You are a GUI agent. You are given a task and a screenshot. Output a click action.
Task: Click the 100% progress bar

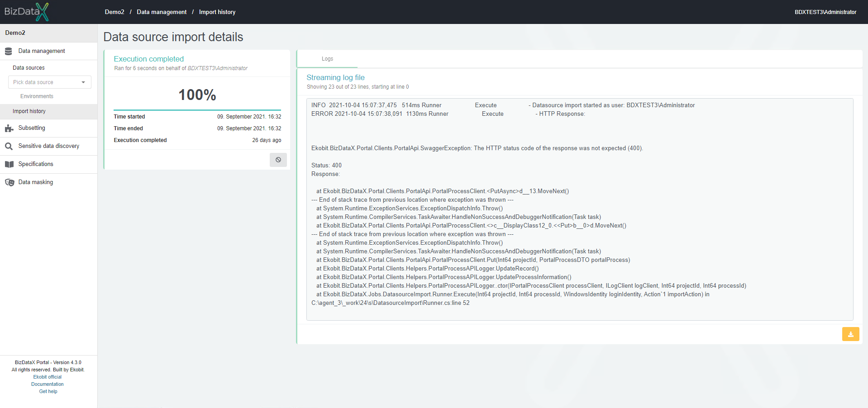[197, 110]
